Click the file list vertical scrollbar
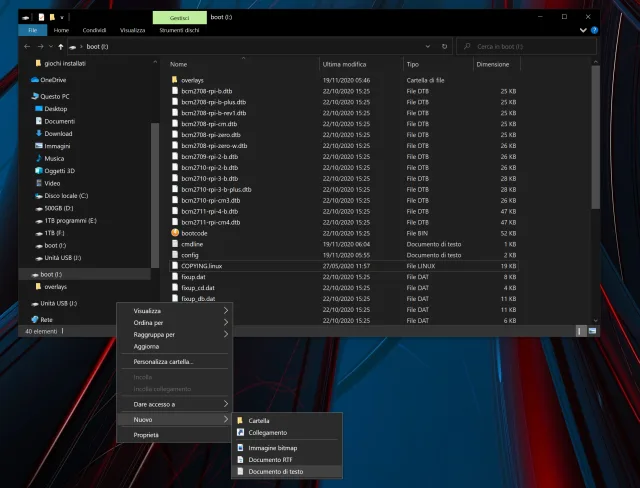 click(x=596, y=137)
